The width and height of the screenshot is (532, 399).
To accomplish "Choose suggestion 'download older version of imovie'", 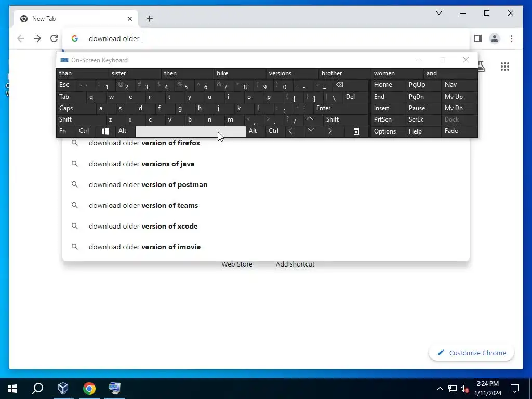I will (266, 247).
